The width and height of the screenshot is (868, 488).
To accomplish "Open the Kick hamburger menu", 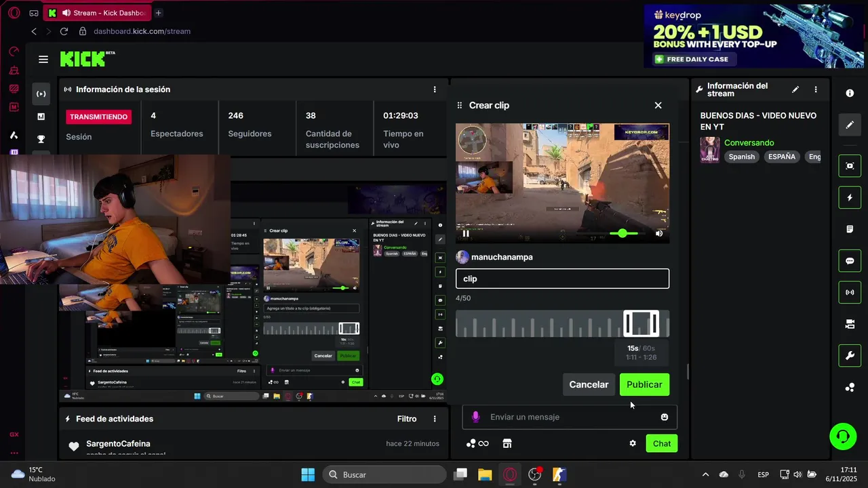I will pyautogui.click(x=43, y=59).
